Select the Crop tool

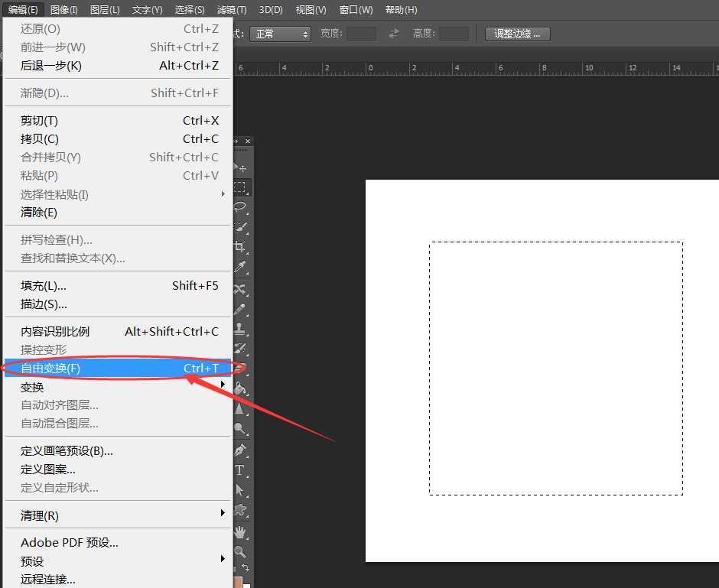(x=242, y=247)
